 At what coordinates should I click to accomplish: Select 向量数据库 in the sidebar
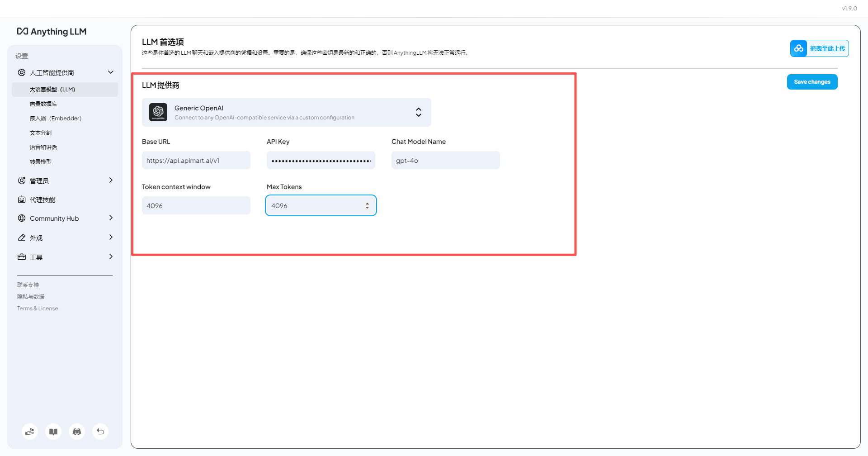click(x=43, y=104)
